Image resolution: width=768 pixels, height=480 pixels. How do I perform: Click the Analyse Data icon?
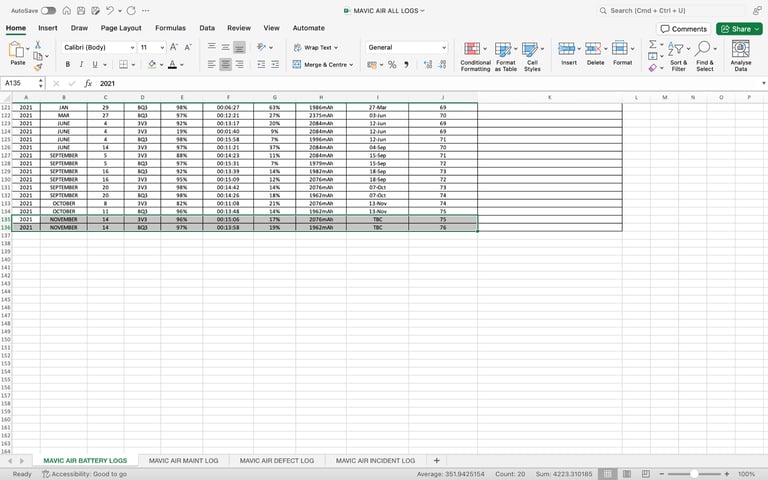click(741, 49)
